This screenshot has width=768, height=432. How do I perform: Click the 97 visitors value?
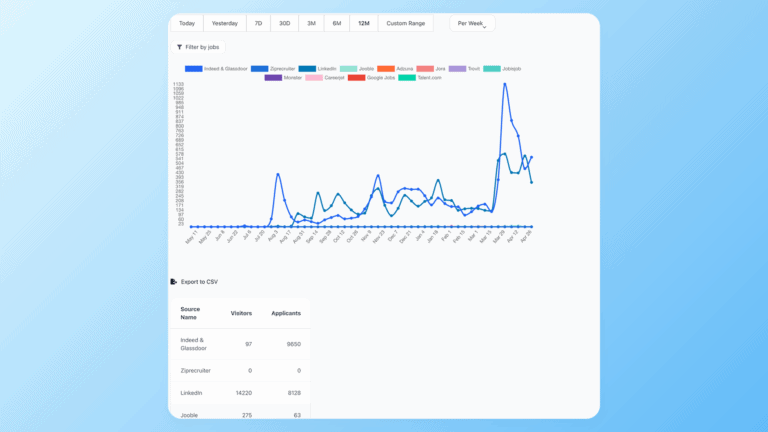249,344
